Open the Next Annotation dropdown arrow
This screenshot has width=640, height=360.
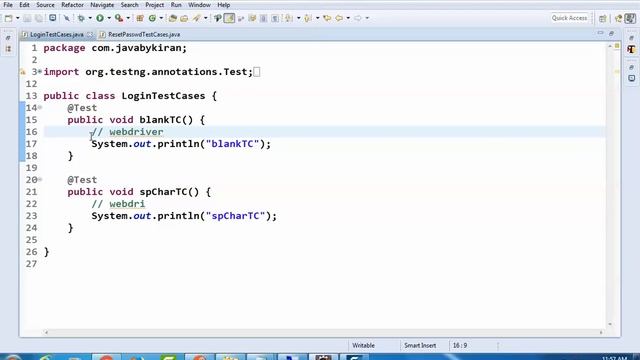(x=298, y=18)
